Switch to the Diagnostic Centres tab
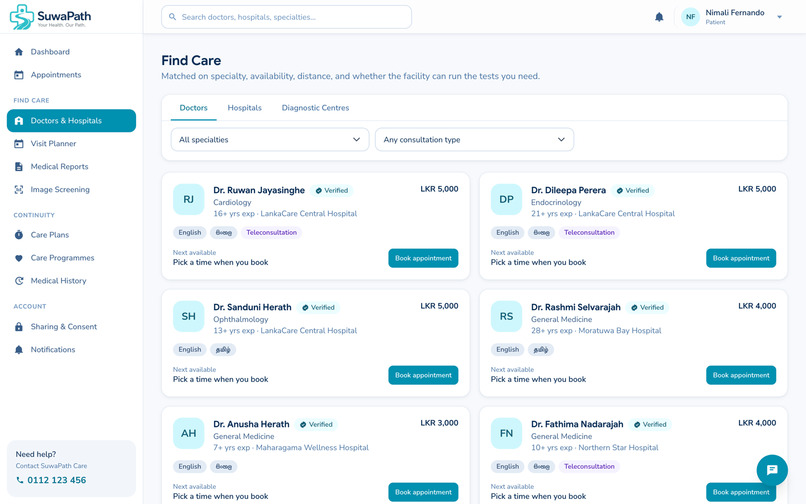806x504 pixels. pos(315,108)
